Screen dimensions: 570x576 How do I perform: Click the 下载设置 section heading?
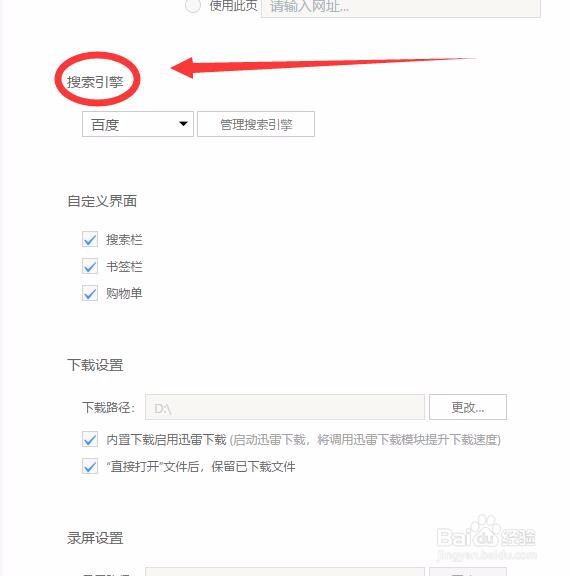click(95, 365)
